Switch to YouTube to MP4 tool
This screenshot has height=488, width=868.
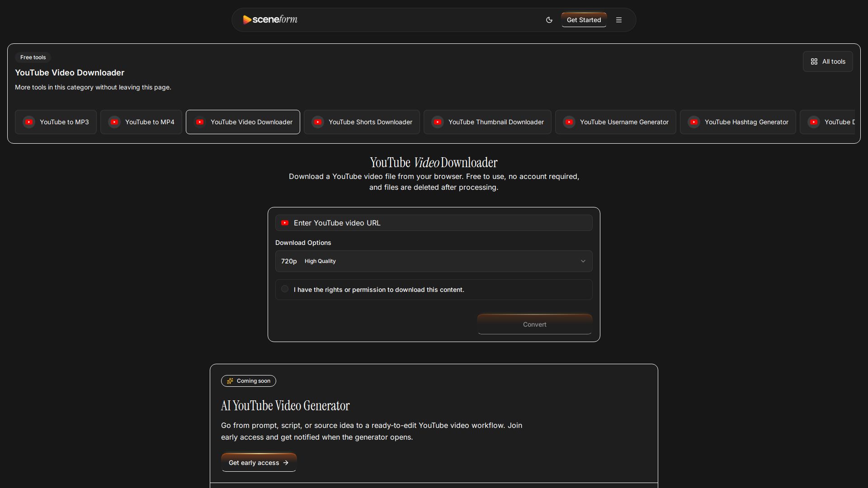click(141, 122)
